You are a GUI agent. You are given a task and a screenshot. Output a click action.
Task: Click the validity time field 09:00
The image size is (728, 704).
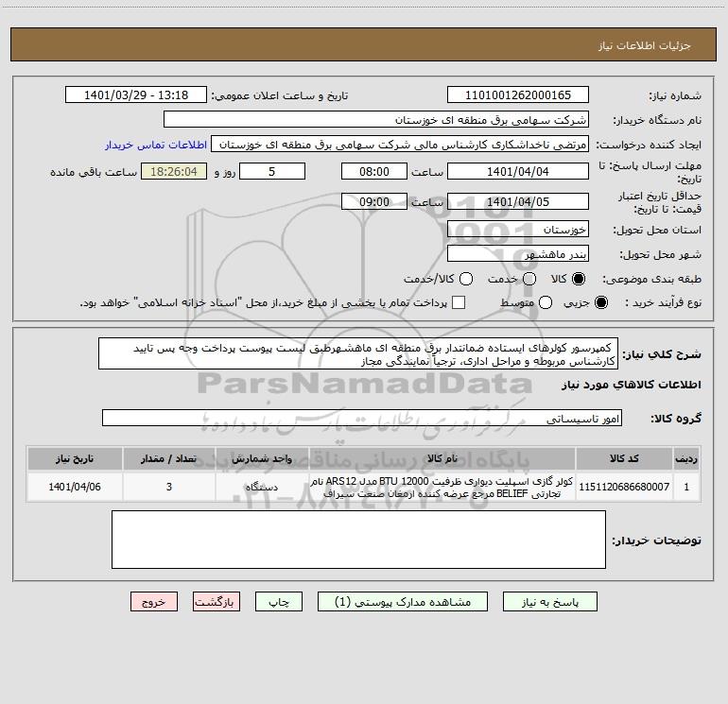(374, 201)
